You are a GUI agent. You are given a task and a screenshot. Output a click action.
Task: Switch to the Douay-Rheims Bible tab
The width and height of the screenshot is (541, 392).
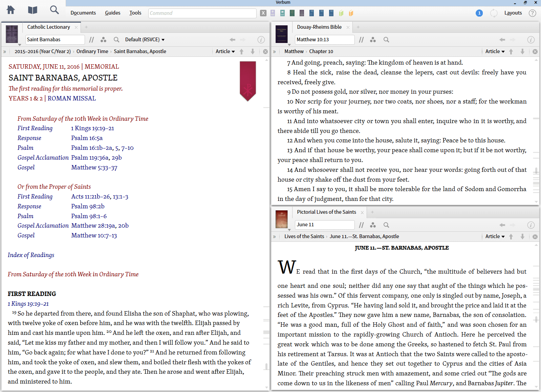319,27
